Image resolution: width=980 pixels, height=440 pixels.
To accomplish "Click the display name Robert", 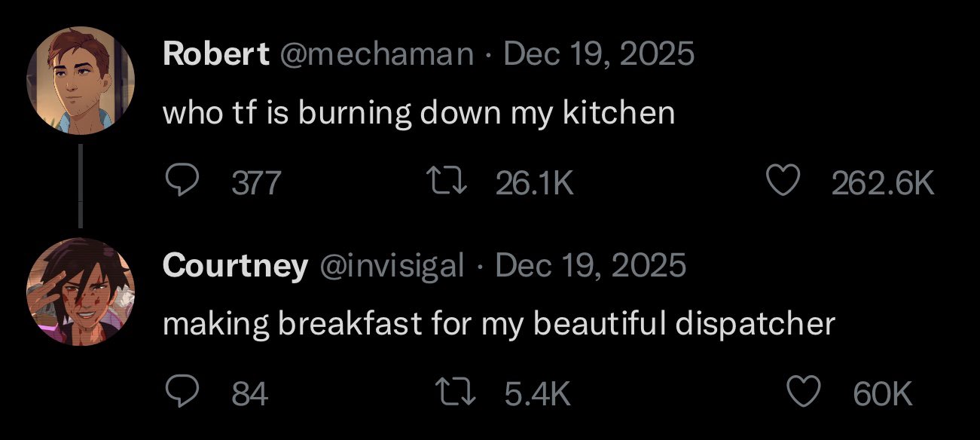I will click(216, 53).
